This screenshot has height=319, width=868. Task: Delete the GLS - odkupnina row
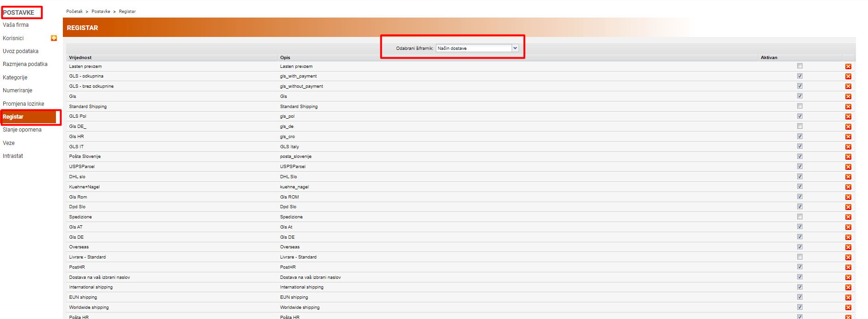pyautogui.click(x=848, y=77)
